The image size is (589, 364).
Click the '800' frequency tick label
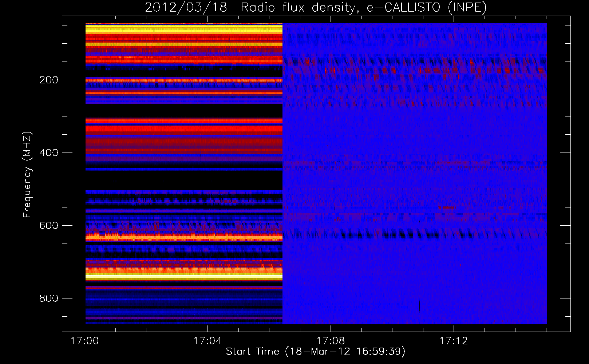pyautogui.click(x=49, y=298)
